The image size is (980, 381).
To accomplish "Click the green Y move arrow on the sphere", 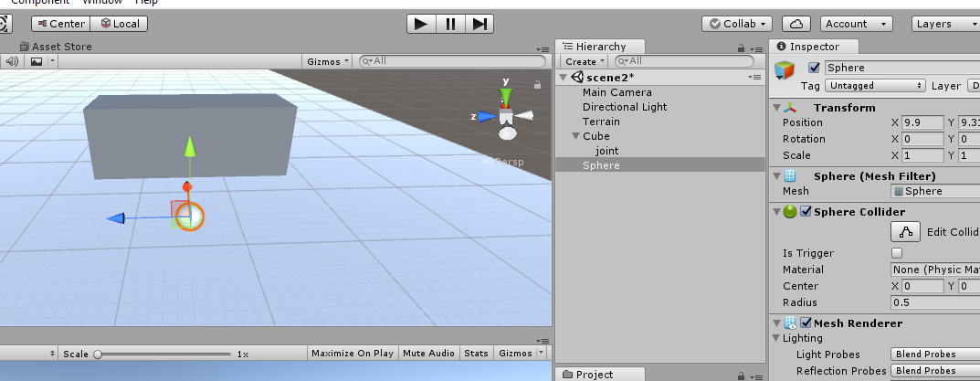I will coord(190,147).
